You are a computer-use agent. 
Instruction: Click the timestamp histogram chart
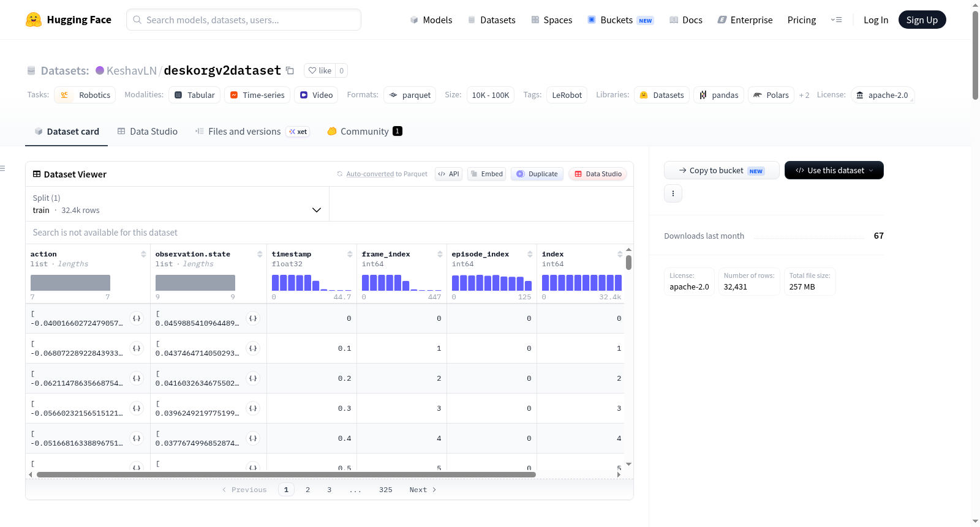click(312, 282)
